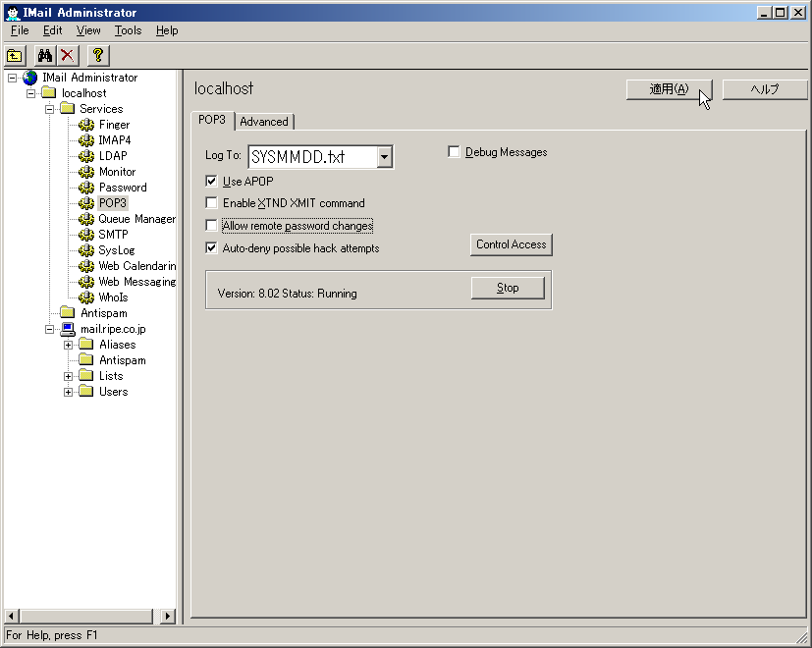The image size is (812, 648).
Task: Click the ヘルプ help button
Action: (764, 89)
